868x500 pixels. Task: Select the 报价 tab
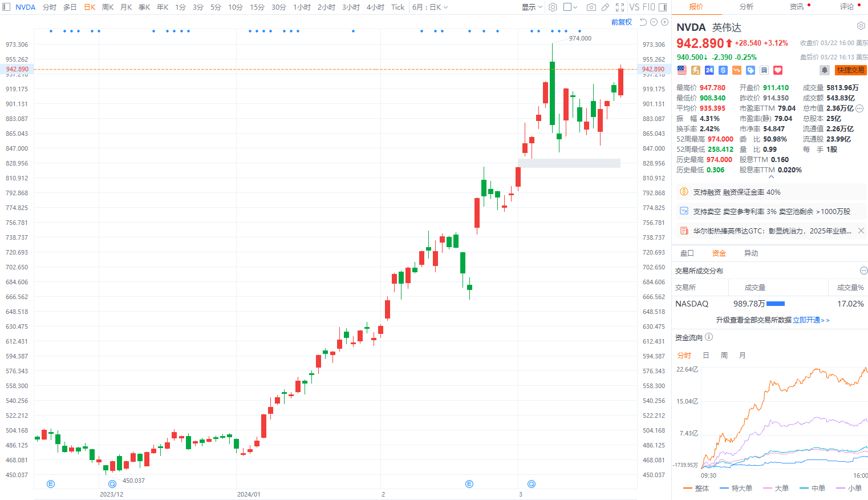coord(696,7)
